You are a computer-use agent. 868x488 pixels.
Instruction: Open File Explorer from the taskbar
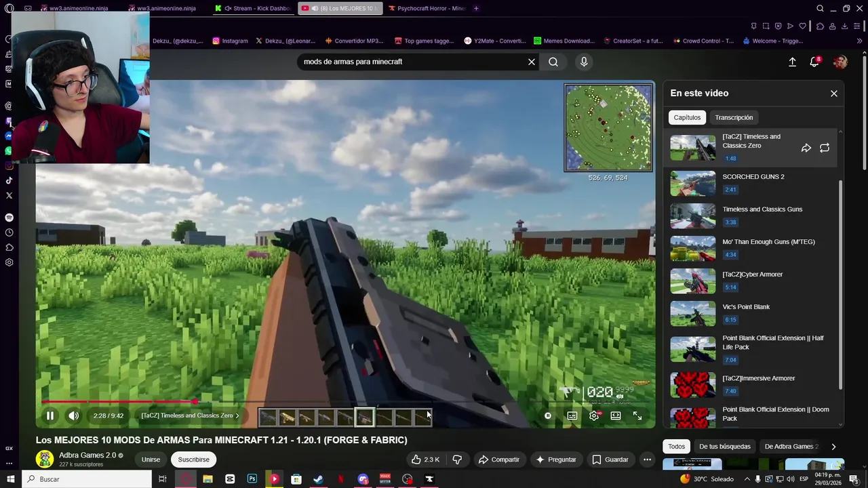(208, 479)
